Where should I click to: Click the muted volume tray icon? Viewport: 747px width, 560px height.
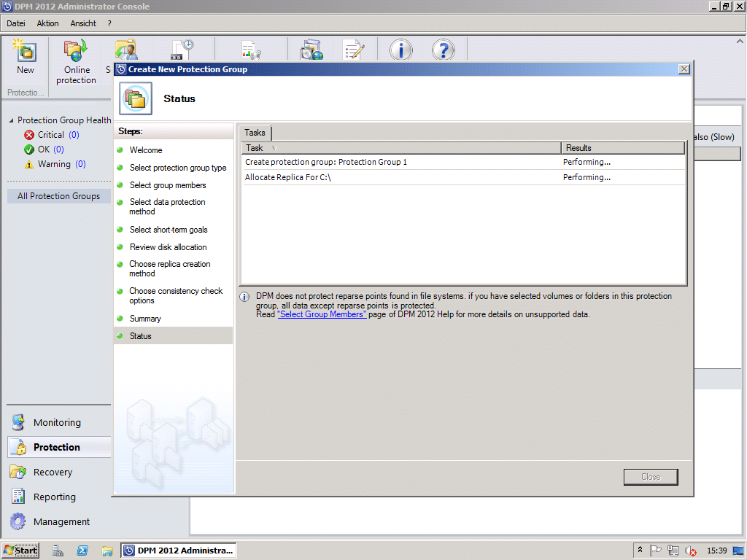click(x=690, y=551)
